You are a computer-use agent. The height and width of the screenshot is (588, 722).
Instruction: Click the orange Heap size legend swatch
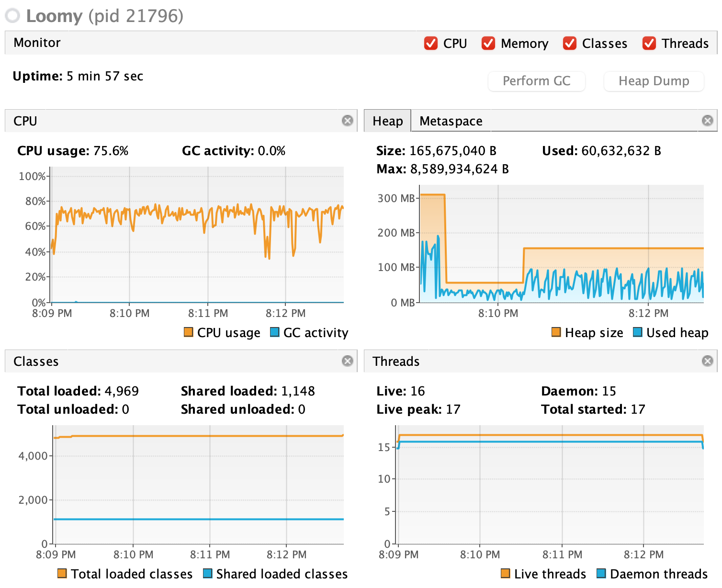556,332
